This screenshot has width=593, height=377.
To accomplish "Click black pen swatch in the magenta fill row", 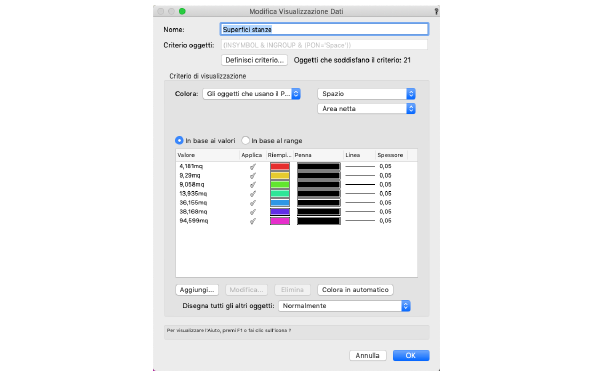I will [318, 221].
